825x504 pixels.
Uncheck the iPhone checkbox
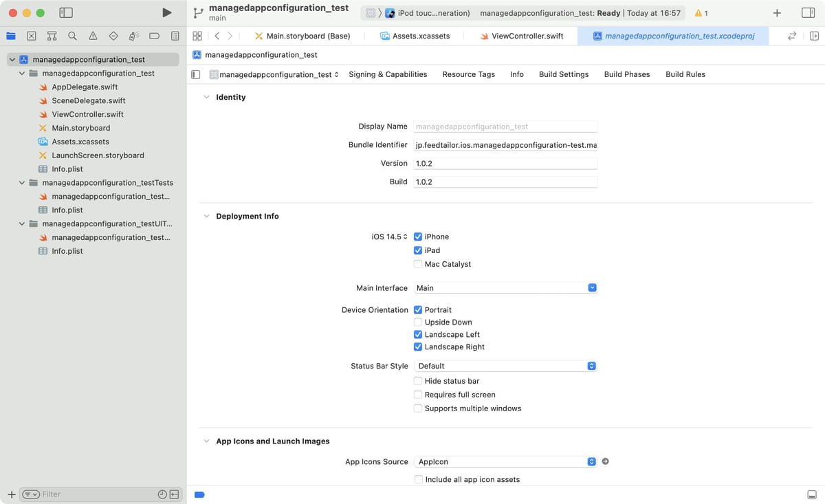click(x=418, y=237)
